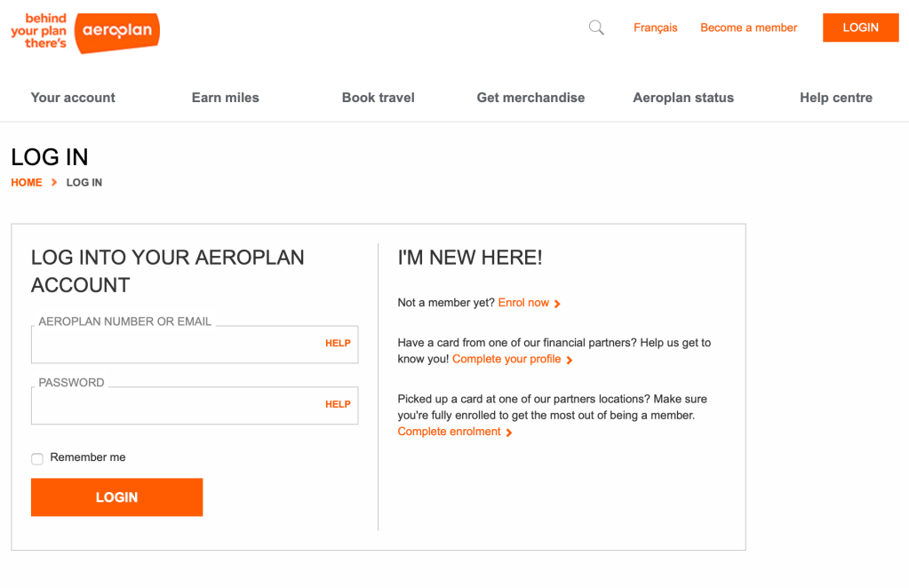Viewport: 909px width, 588px height.
Task: Open the Earn miles menu
Action: (x=226, y=98)
